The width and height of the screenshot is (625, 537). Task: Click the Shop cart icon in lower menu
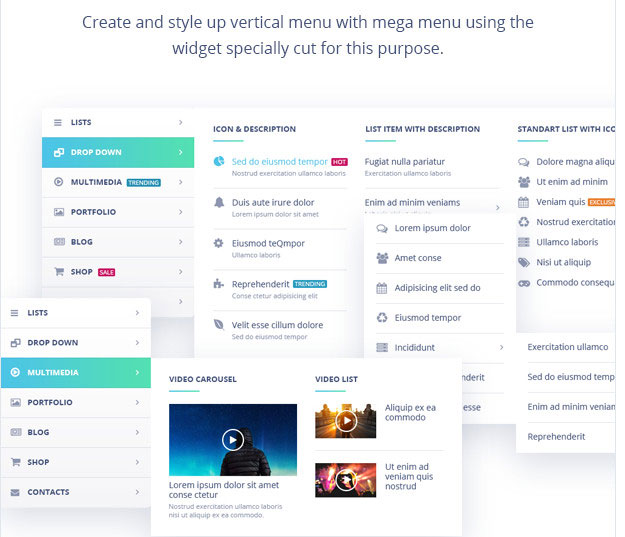pos(16,462)
